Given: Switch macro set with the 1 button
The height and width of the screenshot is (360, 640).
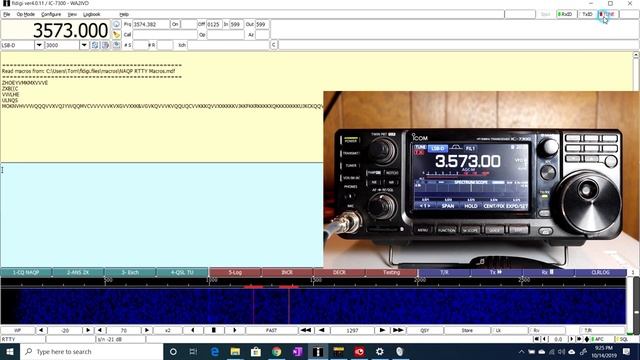Looking at the screenshot, I should pos(633,272).
